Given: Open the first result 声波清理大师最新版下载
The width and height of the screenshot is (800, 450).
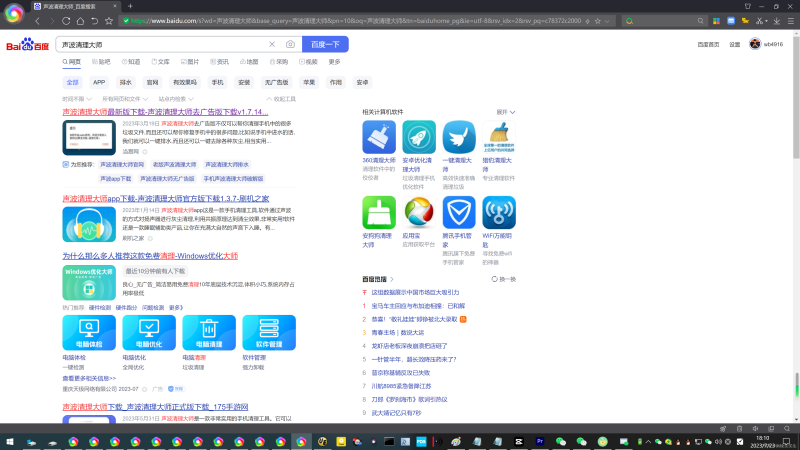Looking at the screenshot, I should pyautogui.click(x=165, y=112).
